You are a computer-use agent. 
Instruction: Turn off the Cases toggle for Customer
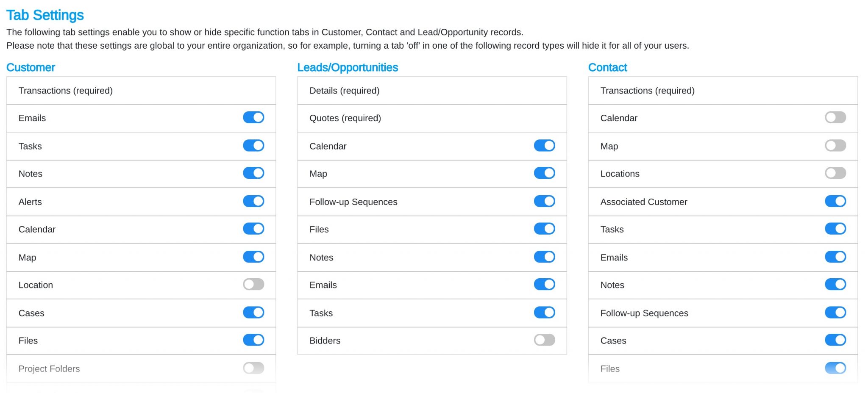(x=253, y=312)
